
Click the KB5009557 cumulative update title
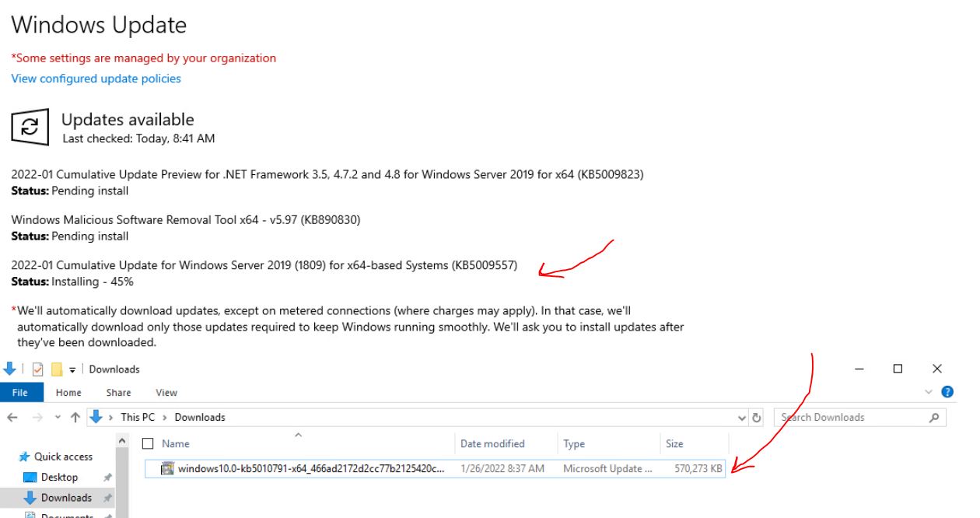click(x=264, y=267)
